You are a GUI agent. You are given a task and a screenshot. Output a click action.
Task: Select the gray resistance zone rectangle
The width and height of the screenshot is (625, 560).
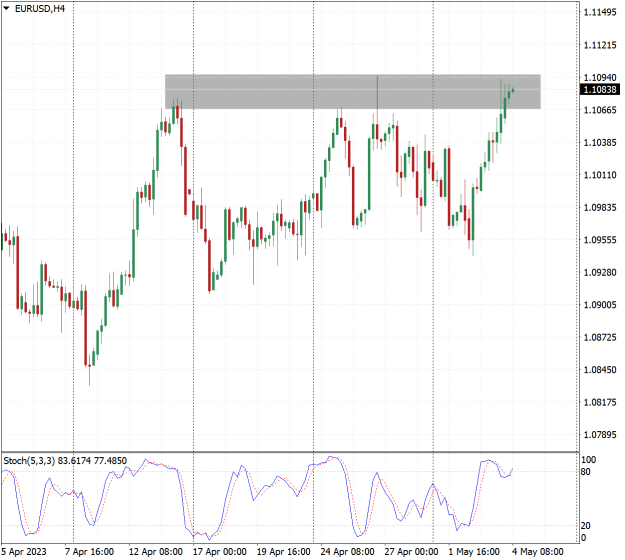pos(353,91)
